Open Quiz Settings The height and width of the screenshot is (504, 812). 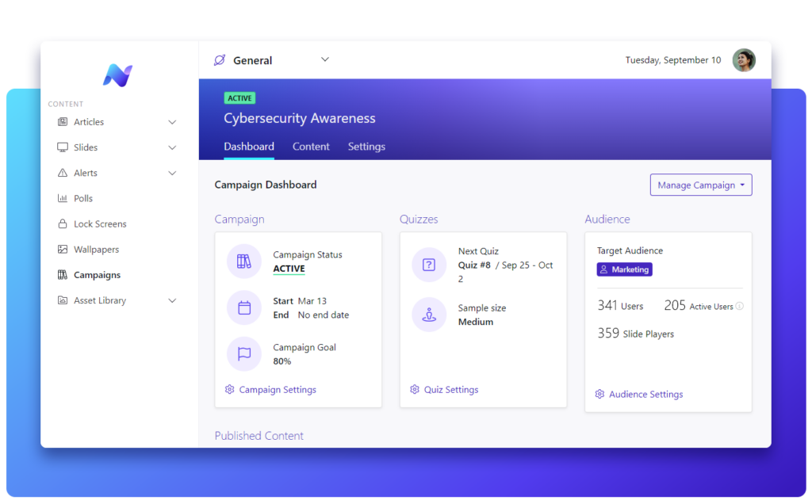(446, 389)
